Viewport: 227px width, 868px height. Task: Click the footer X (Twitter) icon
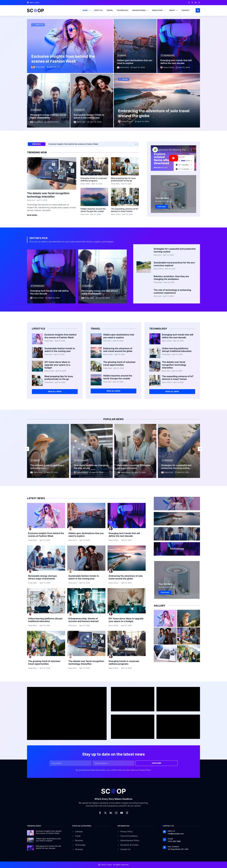(105, 813)
